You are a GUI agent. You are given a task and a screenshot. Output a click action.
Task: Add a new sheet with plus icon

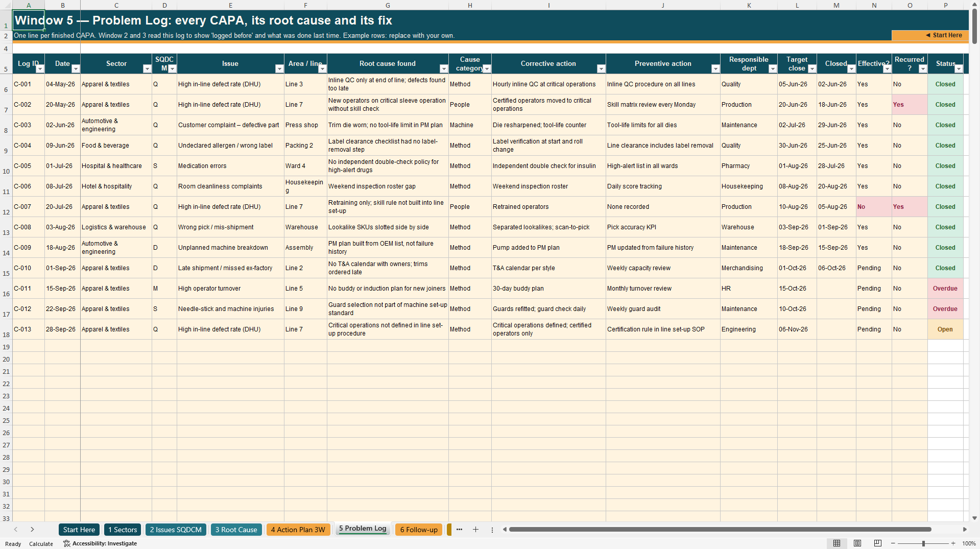475,530
